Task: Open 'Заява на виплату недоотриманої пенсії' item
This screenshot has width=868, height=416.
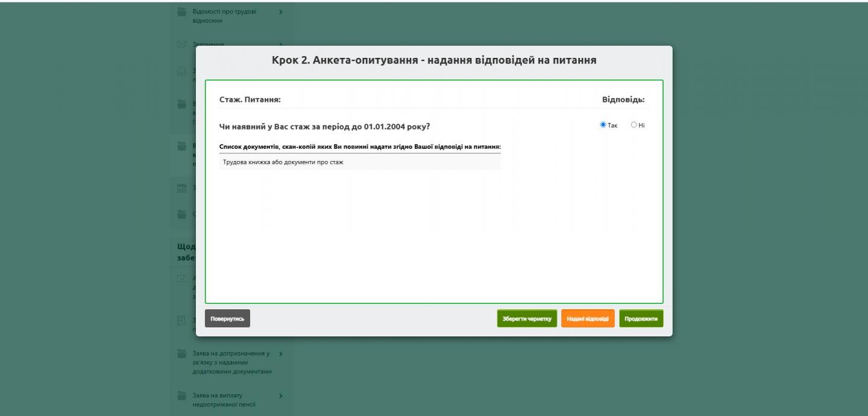Action: 224,400
